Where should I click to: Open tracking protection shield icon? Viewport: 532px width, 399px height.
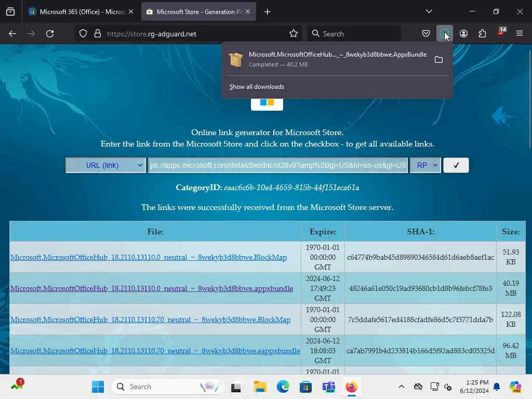(x=83, y=34)
